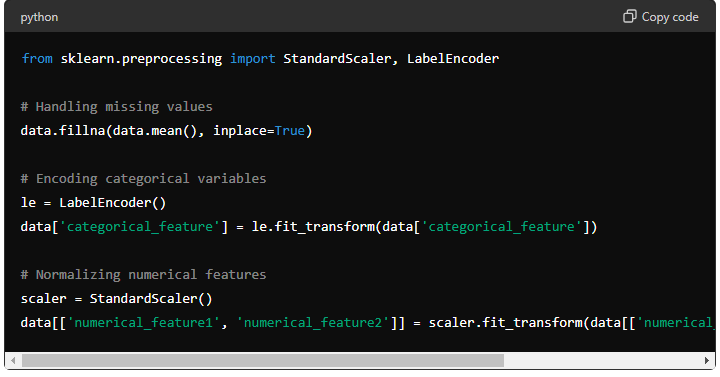The image size is (720, 377).
Task: Click the Encoding categorical variables comment
Action: [x=143, y=179]
